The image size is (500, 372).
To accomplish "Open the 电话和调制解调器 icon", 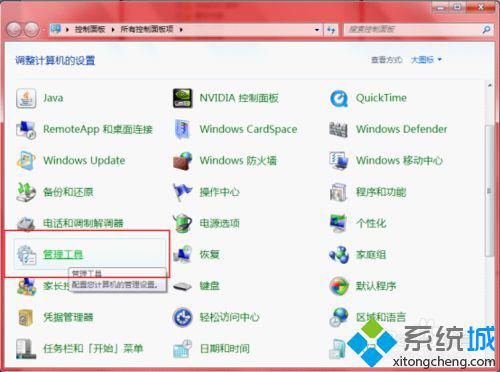I will (x=26, y=223).
